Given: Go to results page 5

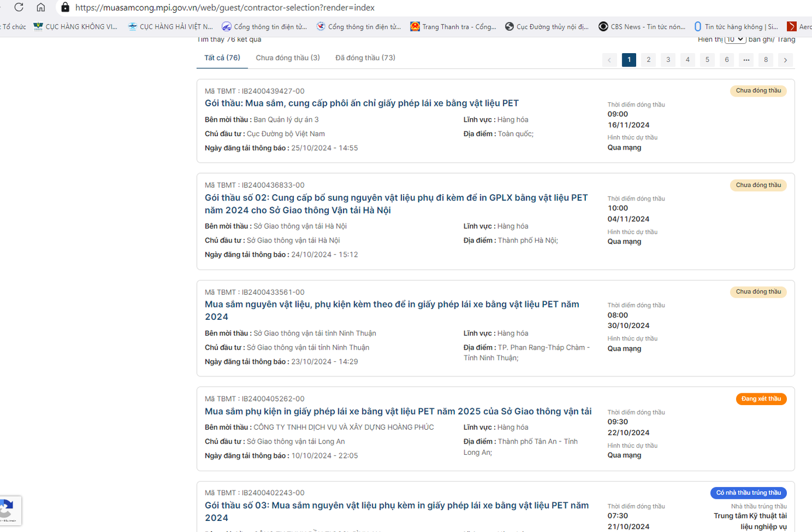Looking at the screenshot, I should tap(707, 60).
